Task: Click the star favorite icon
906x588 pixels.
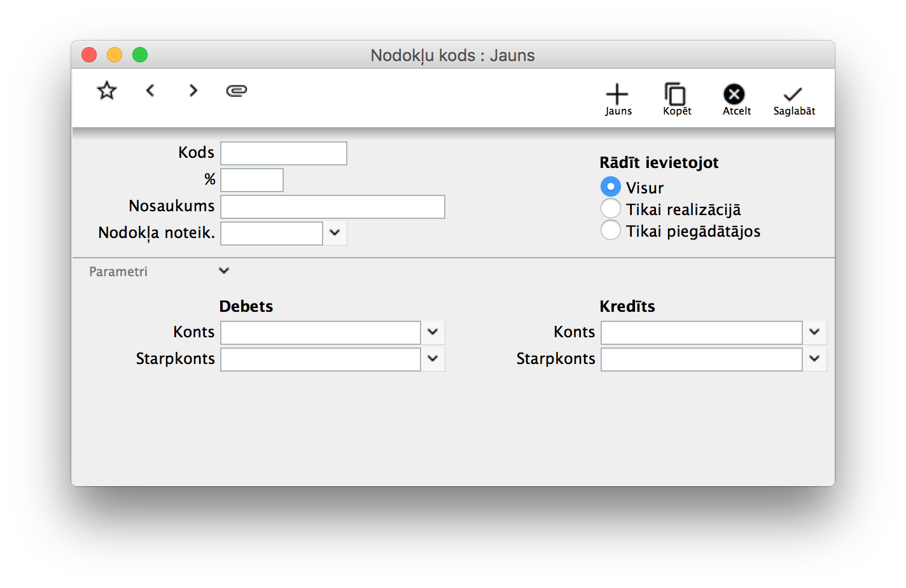Action: click(x=107, y=91)
